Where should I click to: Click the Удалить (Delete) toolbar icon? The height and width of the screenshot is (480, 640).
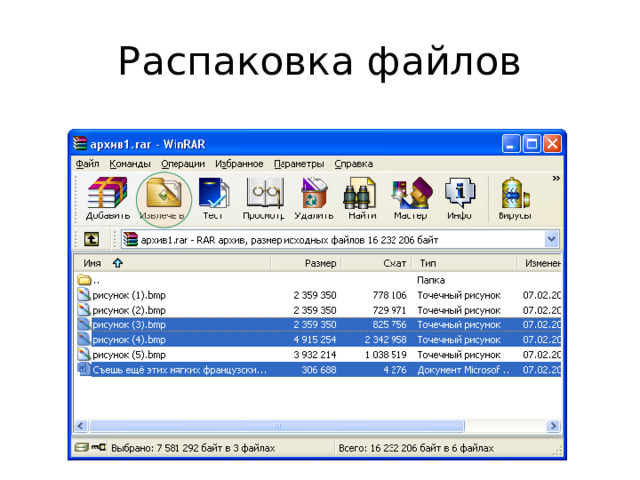click(x=314, y=198)
